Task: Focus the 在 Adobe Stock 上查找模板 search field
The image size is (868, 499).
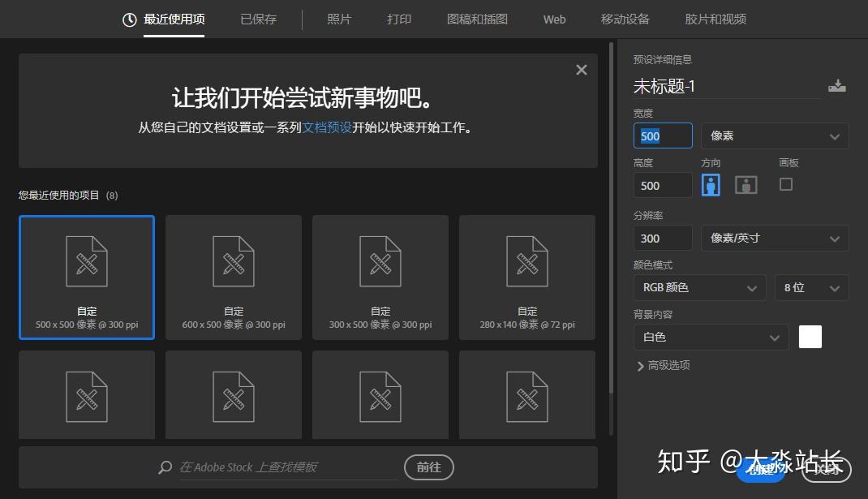Action: click(x=288, y=467)
